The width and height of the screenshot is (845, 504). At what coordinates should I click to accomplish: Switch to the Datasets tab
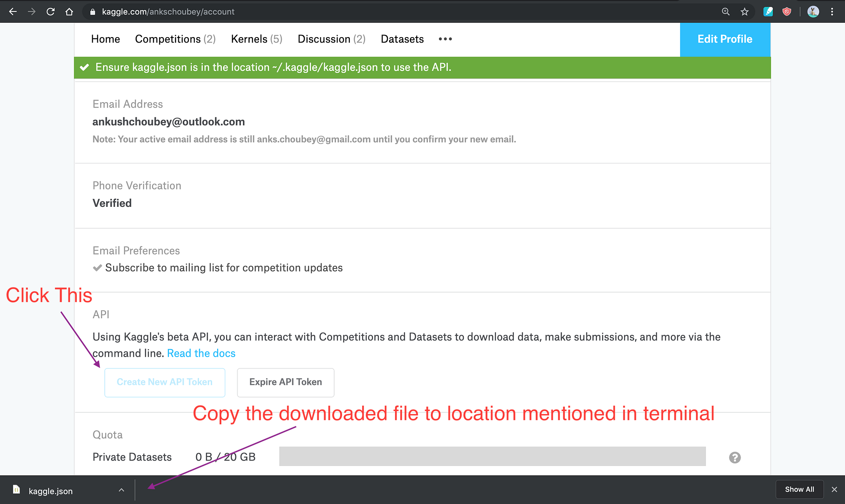click(x=402, y=39)
